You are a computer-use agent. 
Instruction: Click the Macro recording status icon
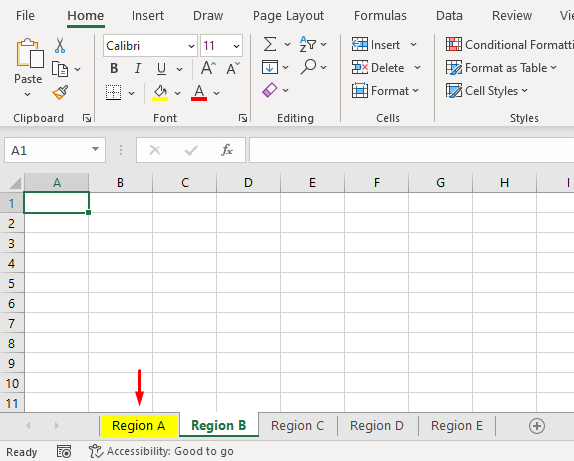coord(64,451)
